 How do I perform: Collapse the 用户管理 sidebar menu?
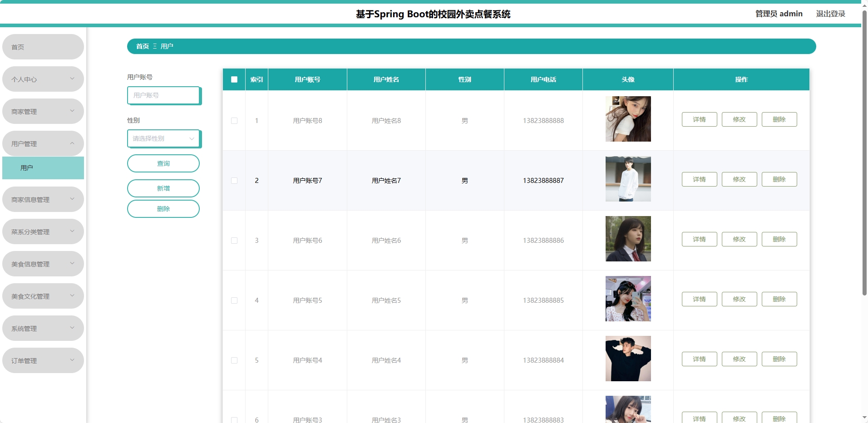pos(43,143)
